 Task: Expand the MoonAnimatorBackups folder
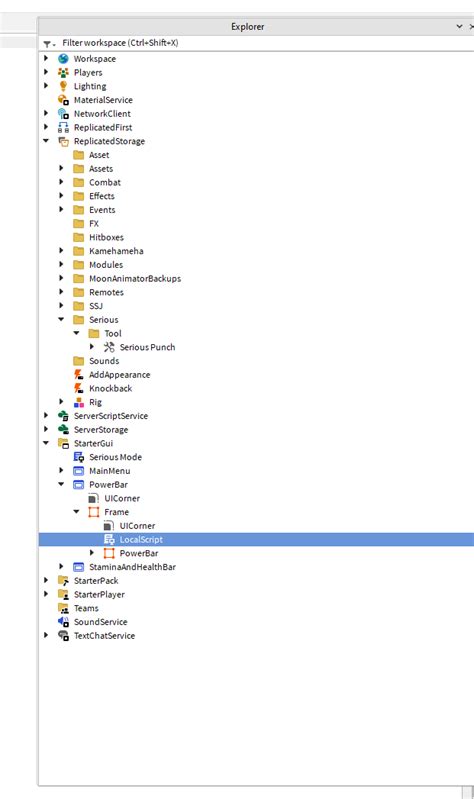pos(61,278)
